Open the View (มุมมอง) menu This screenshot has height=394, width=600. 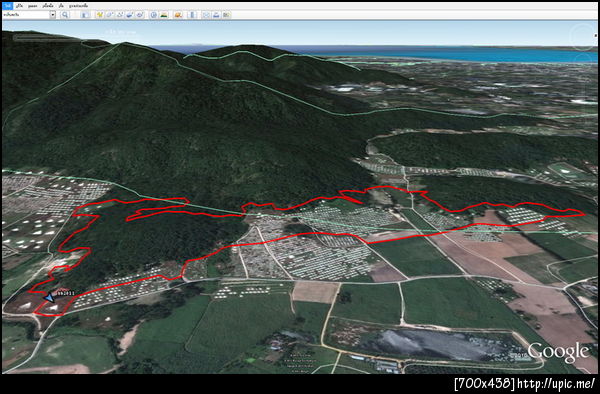coord(33,6)
